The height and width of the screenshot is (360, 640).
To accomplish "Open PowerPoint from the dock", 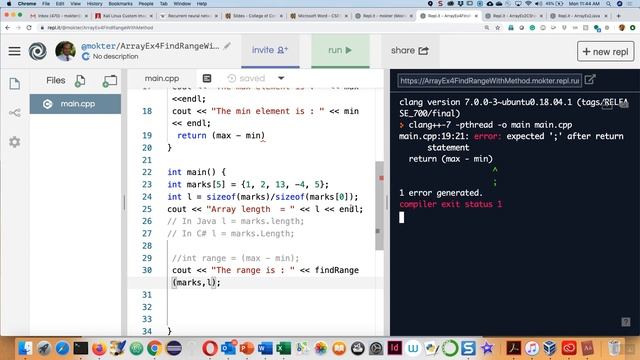I will [247, 348].
